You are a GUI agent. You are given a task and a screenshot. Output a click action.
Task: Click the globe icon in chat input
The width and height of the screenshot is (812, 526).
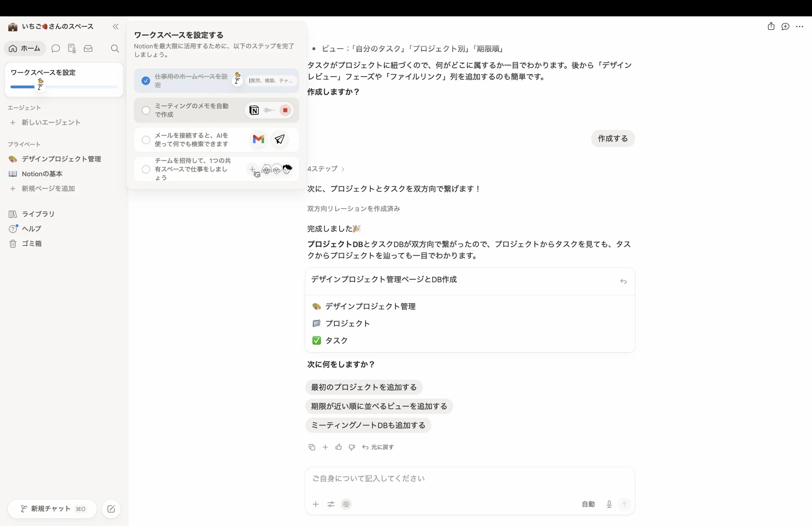tap(346, 504)
